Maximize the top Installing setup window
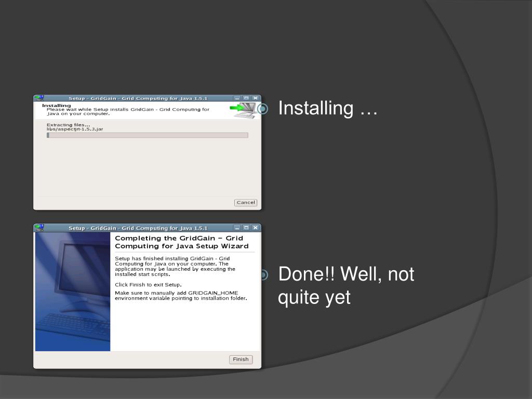The image size is (532, 399). (x=246, y=98)
